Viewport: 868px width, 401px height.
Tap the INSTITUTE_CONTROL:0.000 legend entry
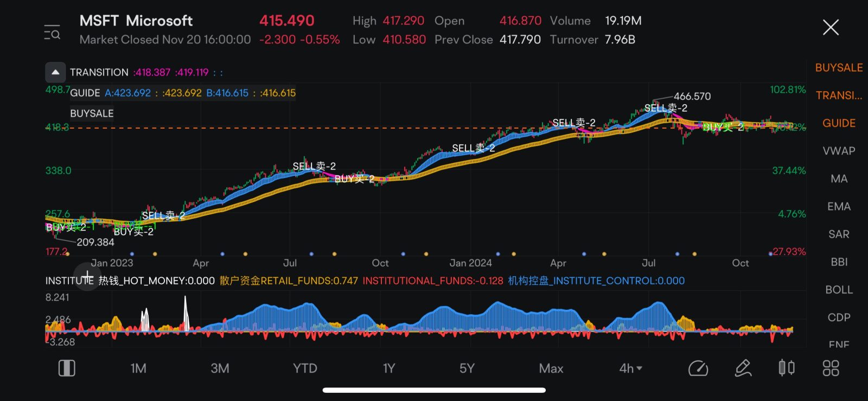596,281
